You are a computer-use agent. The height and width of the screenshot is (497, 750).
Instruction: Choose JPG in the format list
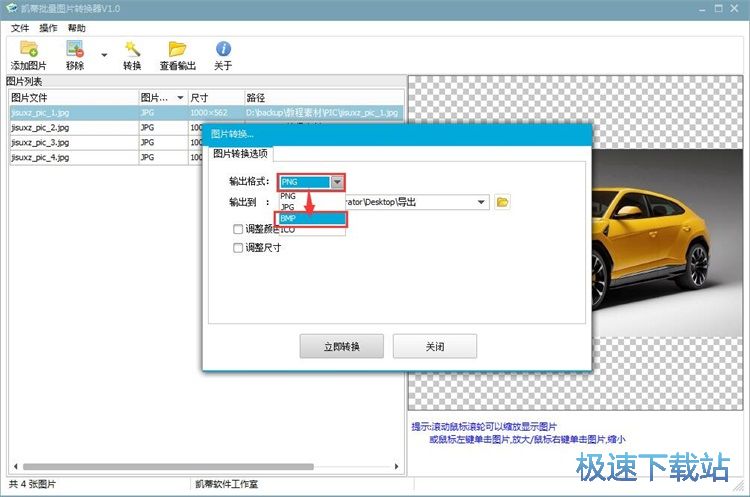click(312, 207)
